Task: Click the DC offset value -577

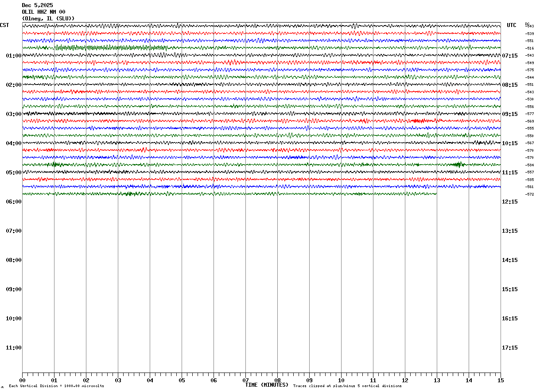Action: (529, 114)
